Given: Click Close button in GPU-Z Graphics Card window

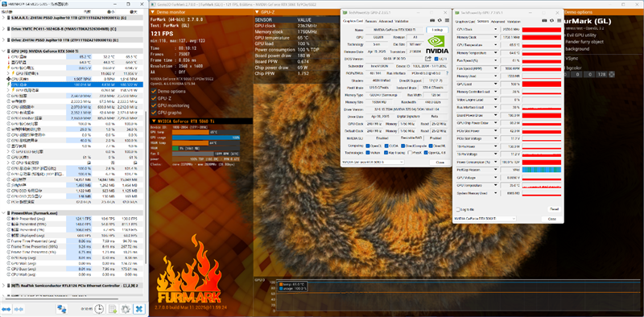Looking at the screenshot, I should 440,163.
